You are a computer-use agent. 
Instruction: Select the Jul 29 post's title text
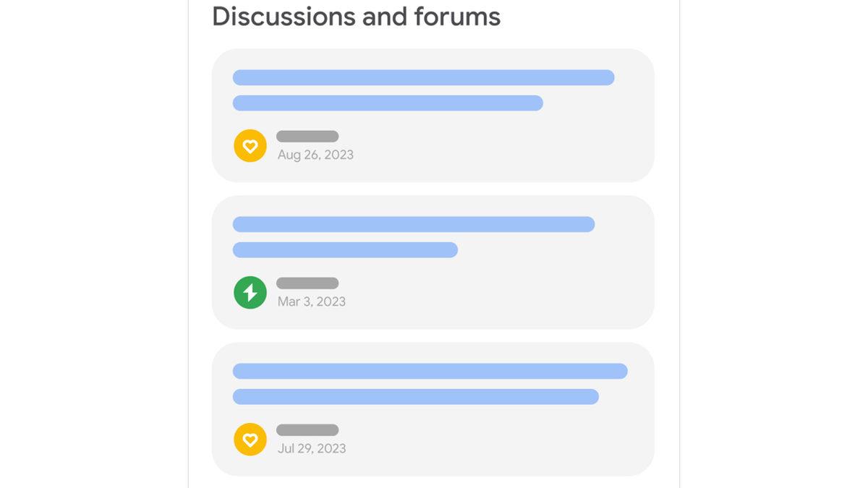point(429,371)
